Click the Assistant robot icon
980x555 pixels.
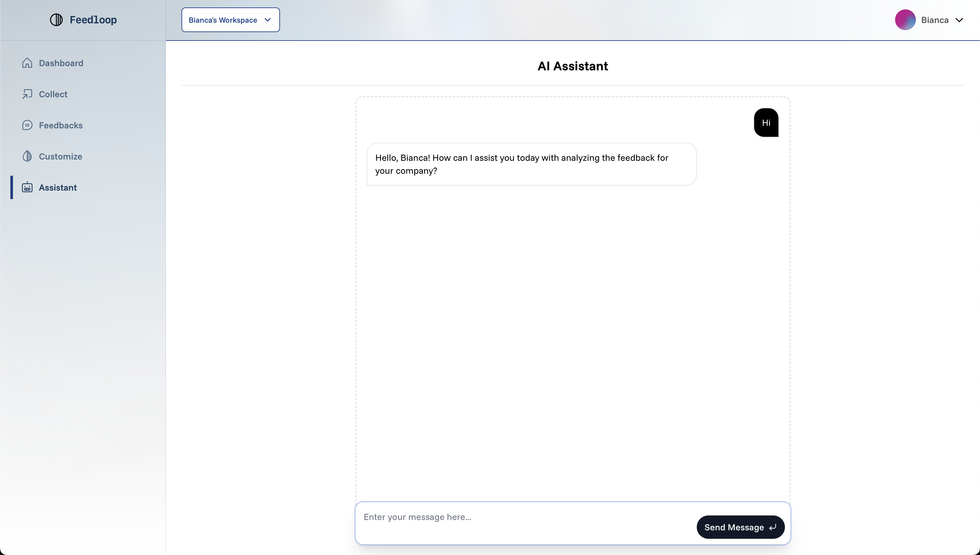point(27,188)
